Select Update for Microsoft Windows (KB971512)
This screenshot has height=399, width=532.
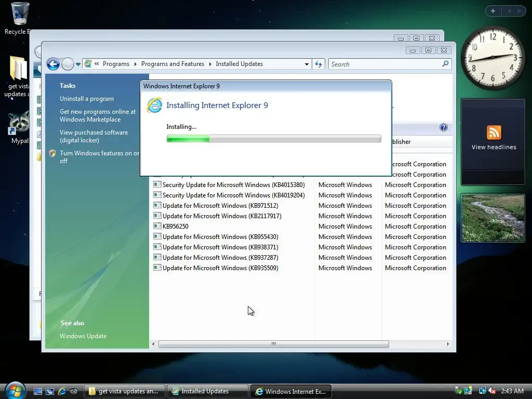[x=300, y=206]
